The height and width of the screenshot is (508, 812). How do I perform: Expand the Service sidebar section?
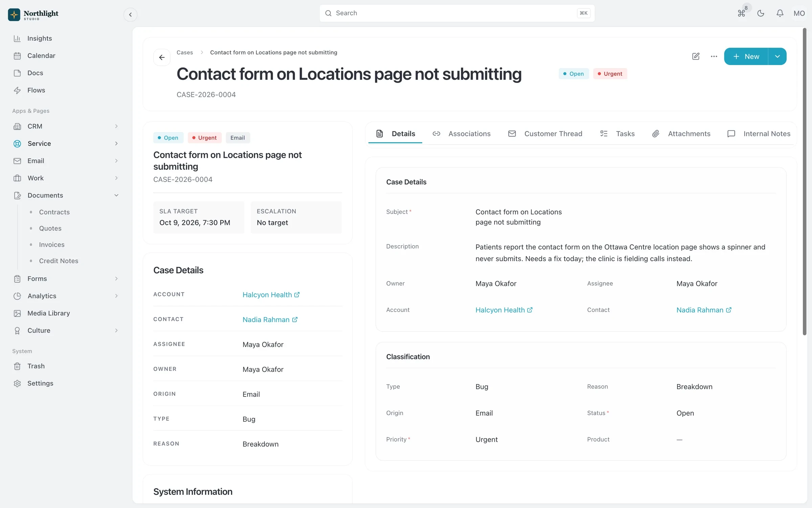66,144
